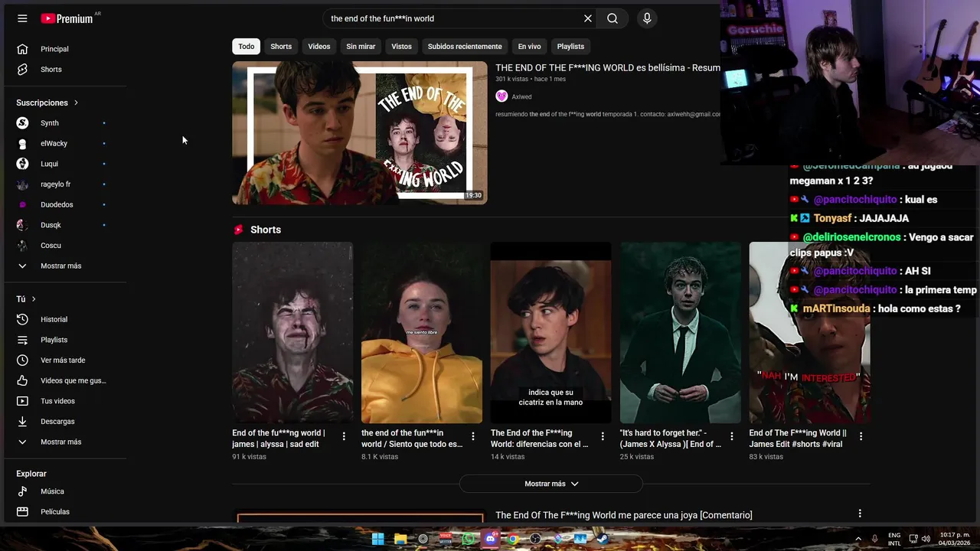The image size is (980, 551).
Task: Select the Videos filter chip
Action: coord(319,47)
